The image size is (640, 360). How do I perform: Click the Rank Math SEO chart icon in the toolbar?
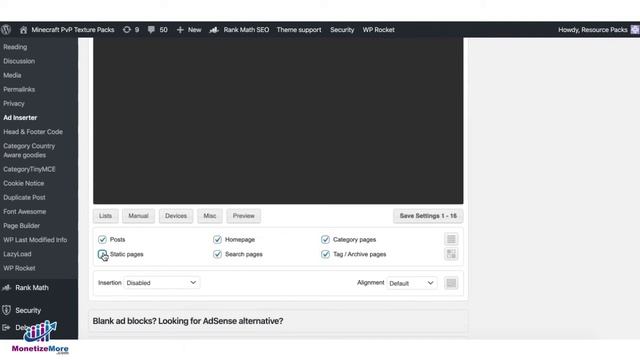(214, 29)
